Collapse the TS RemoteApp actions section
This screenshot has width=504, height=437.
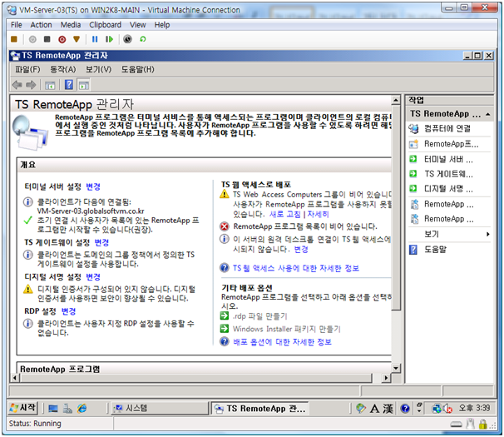(x=488, y=114)
